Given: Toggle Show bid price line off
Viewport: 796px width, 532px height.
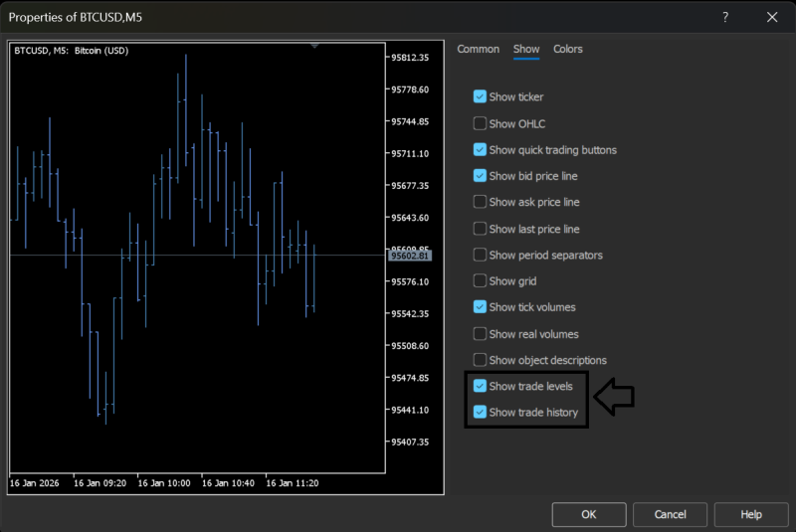Looking at the screenshot, I should 481,176.
